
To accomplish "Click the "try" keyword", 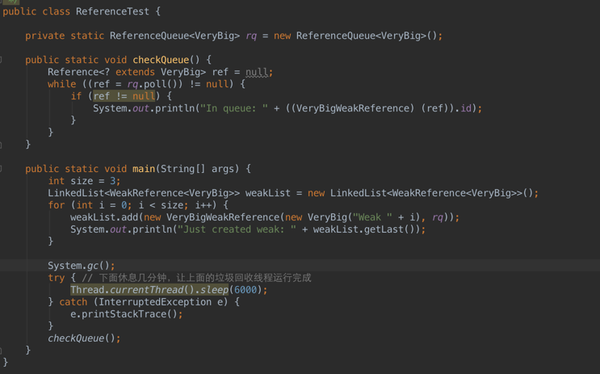I will [x=56, y=278].
